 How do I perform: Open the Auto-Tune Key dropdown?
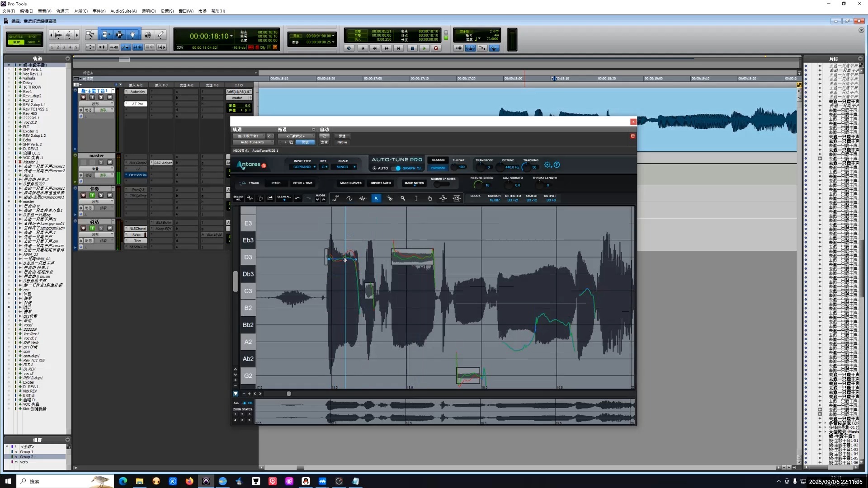click(x=324, y=167)
